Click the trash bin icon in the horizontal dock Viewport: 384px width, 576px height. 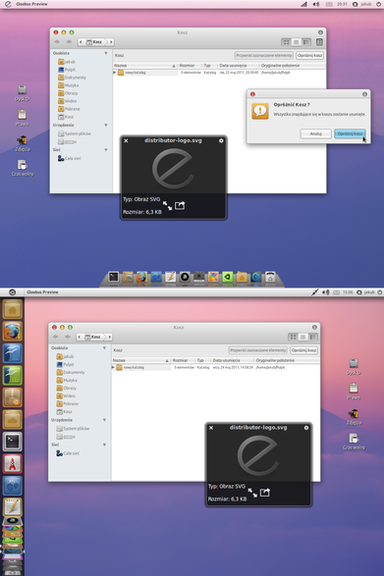pos(270,277)
